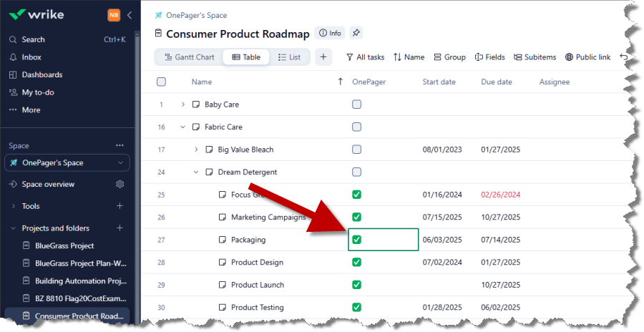Switch to List view tab
This screenshot has width=644, height=332.
(289, 57)
